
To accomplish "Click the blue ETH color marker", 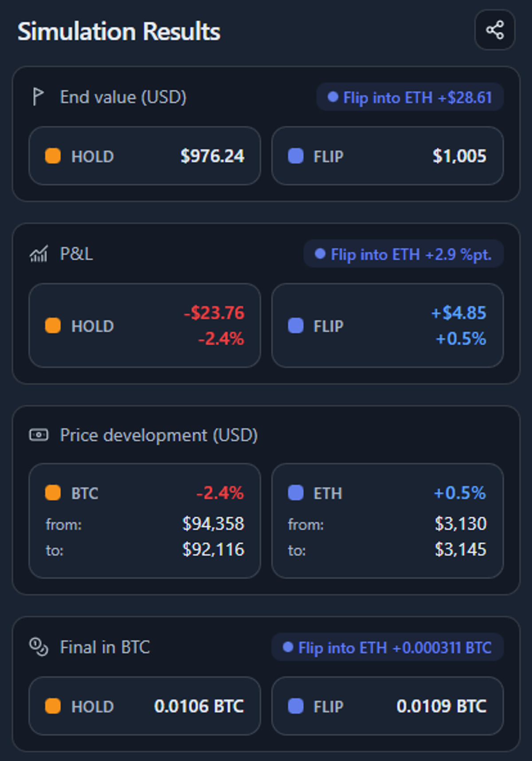I will [x=296, y=493].
